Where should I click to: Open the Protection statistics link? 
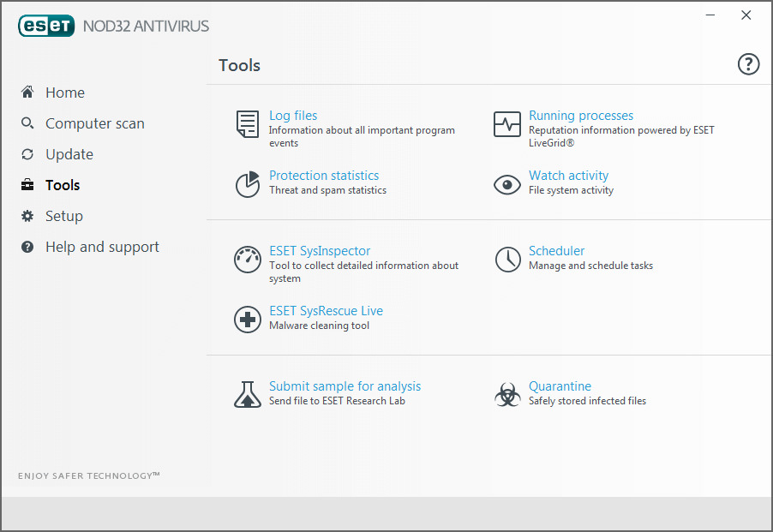click(324, 176)
